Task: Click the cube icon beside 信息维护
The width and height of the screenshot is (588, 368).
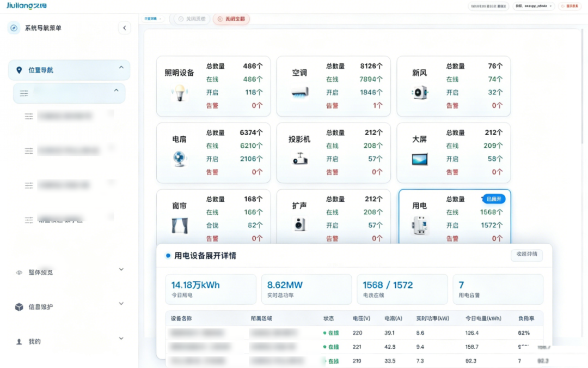Action: click(x=19, y=307)
